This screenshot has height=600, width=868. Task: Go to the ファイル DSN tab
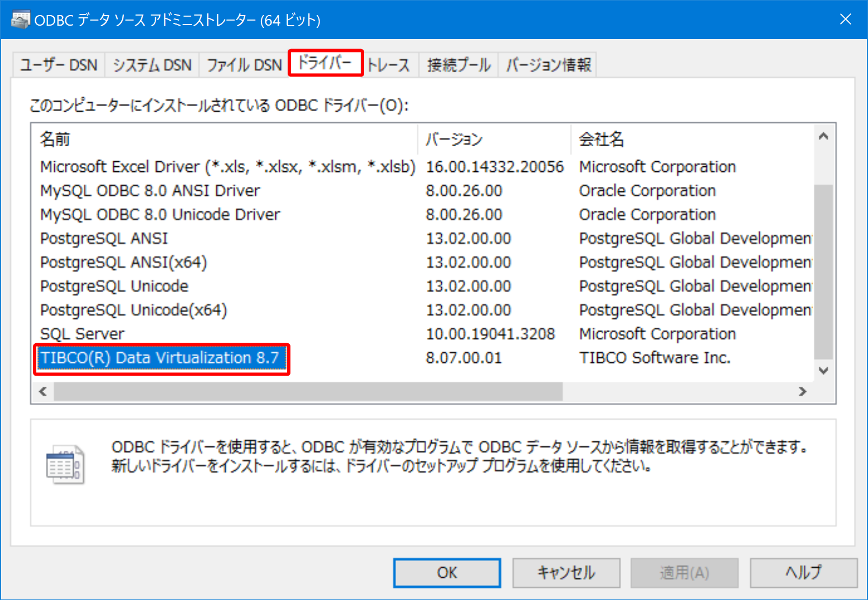click(x=244, y=65)
